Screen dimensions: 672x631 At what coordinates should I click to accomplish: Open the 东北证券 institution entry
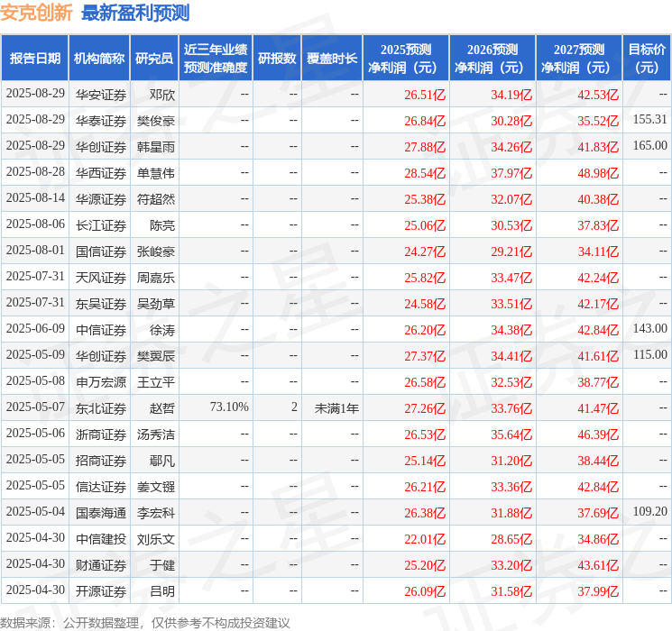101,407
